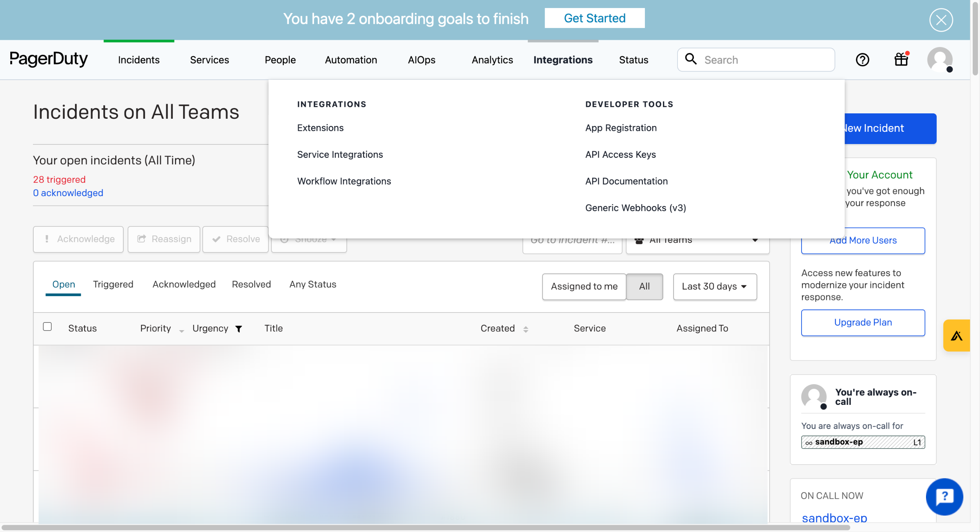Select Service Integrations menu item
The width and height of the screenshot is (980, 532).
point(340,154)
